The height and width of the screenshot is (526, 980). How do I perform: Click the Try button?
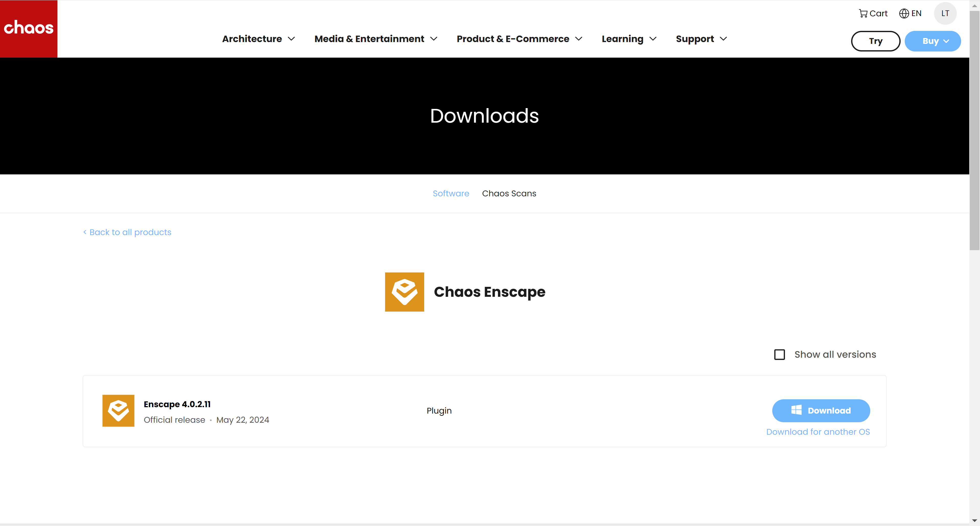pyautogui.click(x=876, y=41)
